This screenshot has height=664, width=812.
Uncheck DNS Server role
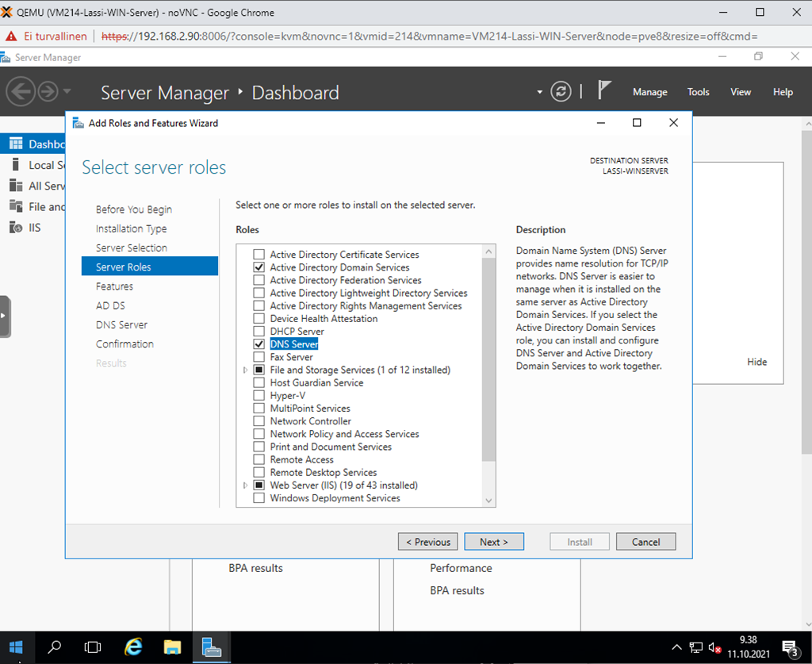[259, 344]
